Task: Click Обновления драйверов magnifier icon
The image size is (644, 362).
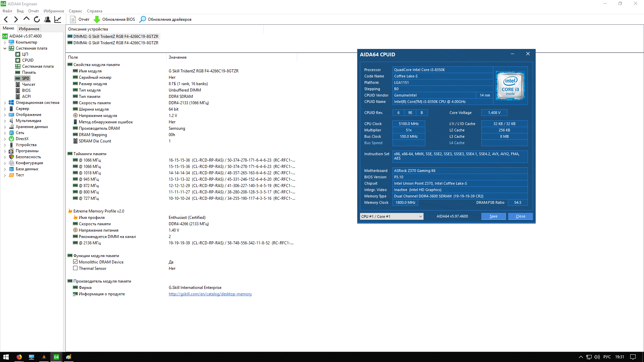Action: pos(143,19)
